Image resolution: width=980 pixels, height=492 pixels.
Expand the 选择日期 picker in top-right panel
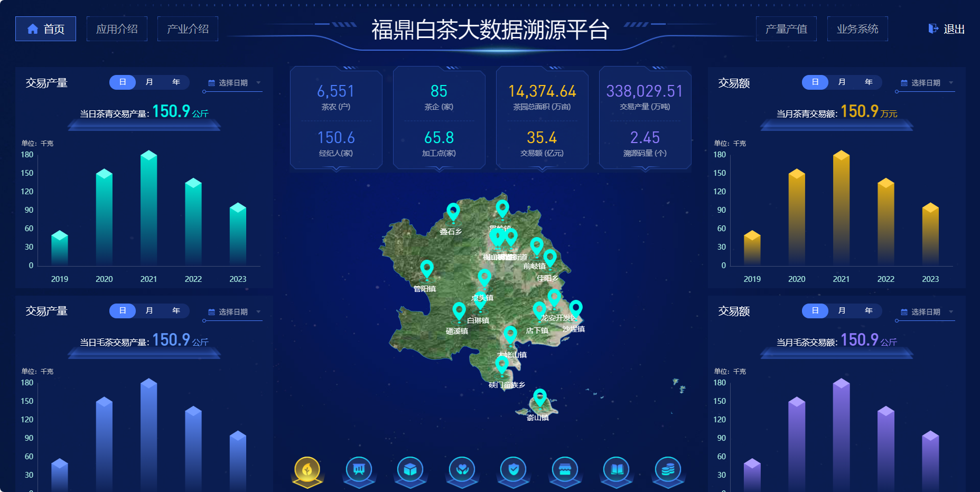[x=925, y=82]
